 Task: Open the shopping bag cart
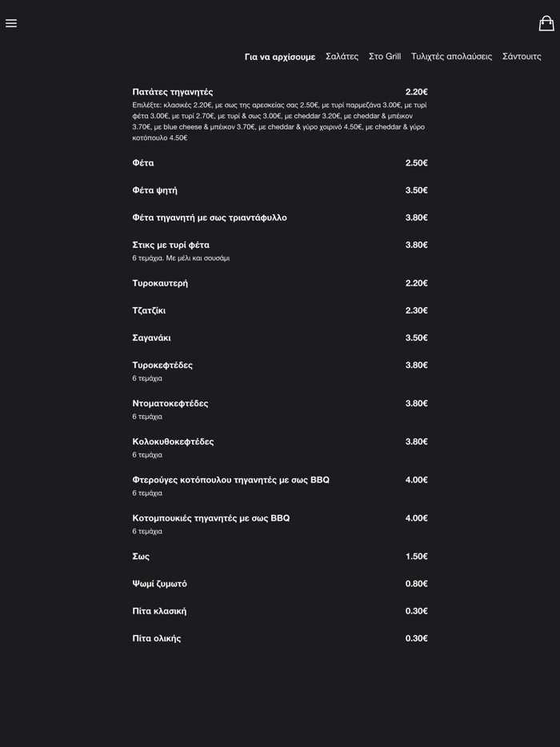tap(546, 23)
